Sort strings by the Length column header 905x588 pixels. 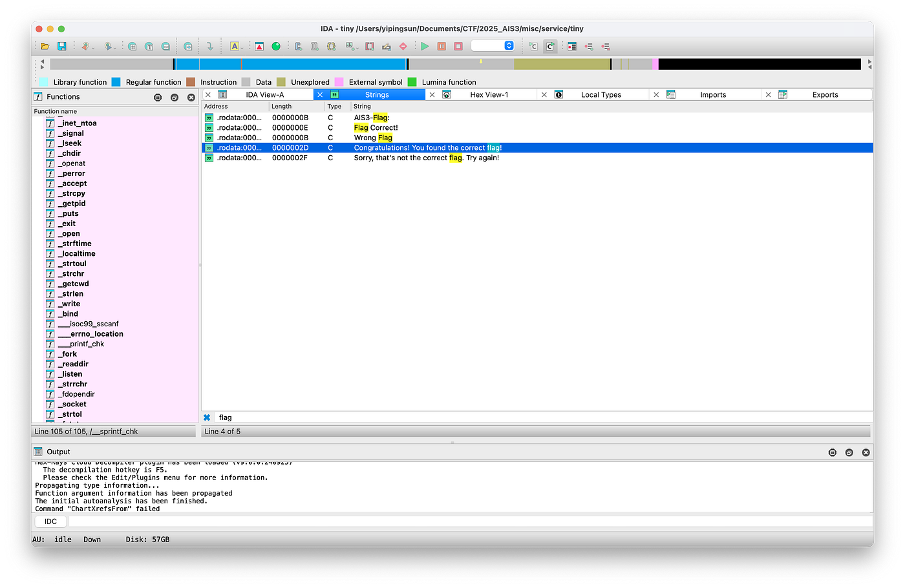tap(297, 107)
